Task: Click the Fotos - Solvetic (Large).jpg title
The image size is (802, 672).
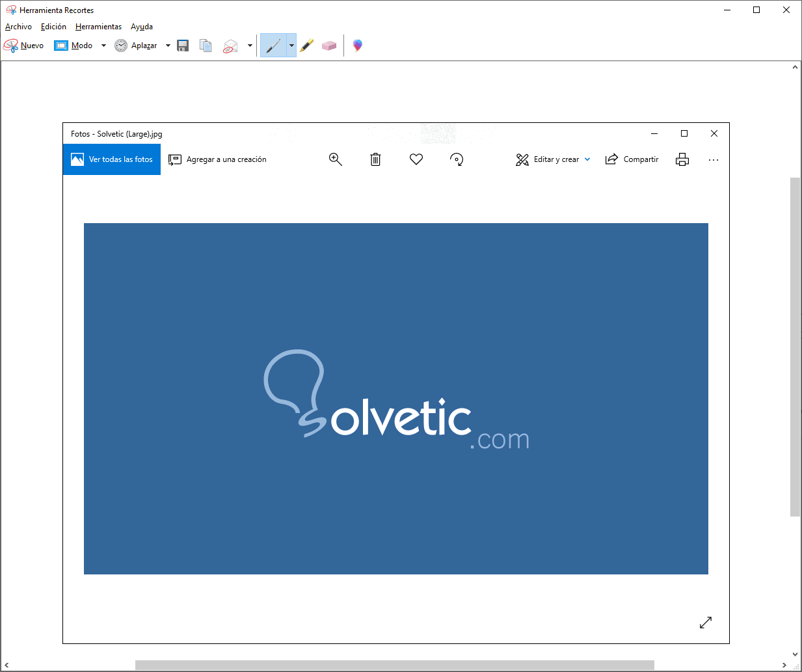Action: [x=116, y=134]
